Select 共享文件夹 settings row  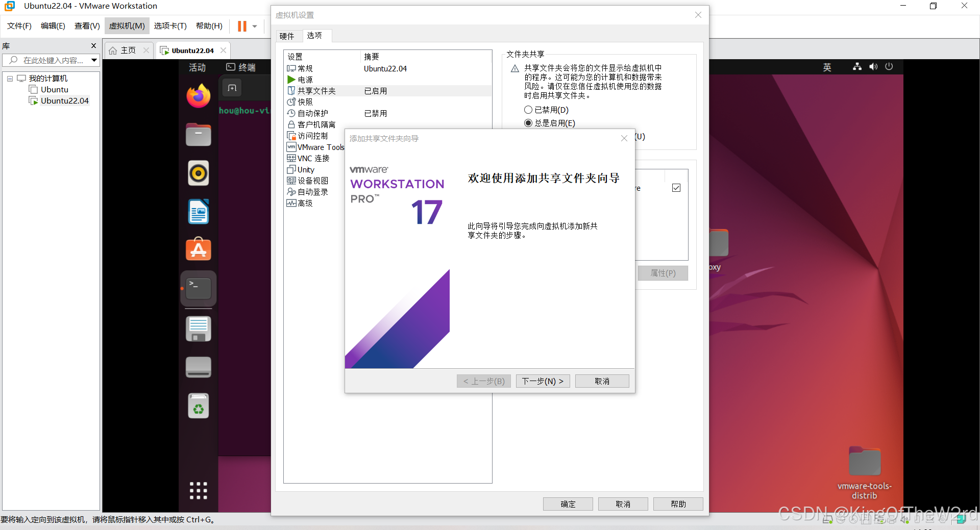388,91
